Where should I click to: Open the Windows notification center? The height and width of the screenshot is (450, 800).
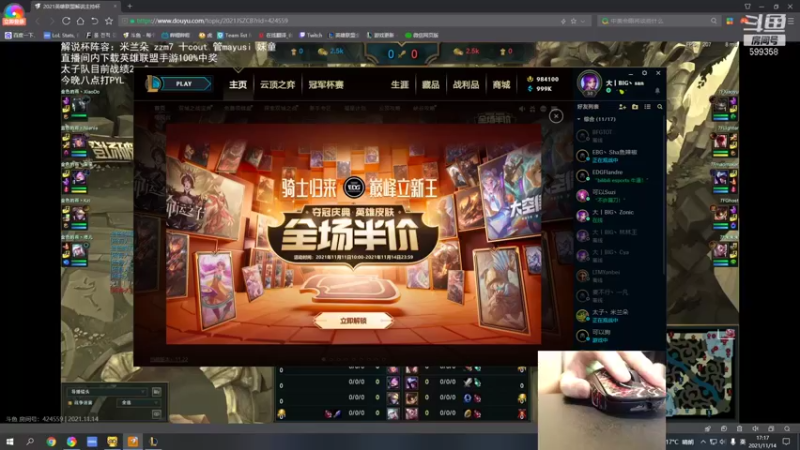pos(787,441)
